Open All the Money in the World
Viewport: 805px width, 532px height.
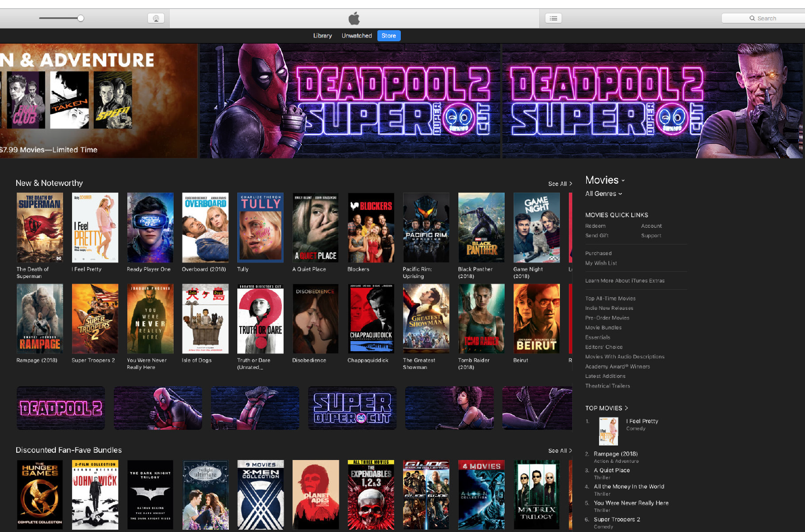[629, 487]
